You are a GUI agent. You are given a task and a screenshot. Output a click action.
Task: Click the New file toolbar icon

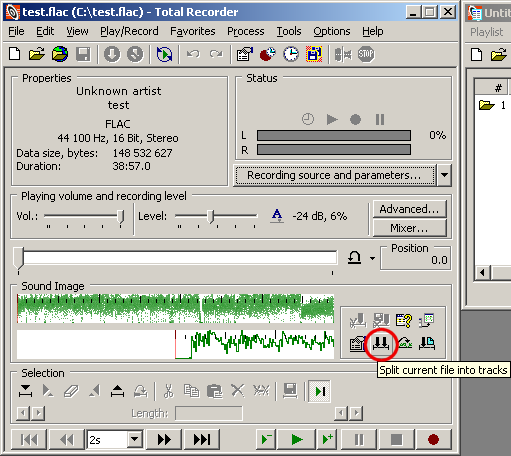(x=15, y=54)
